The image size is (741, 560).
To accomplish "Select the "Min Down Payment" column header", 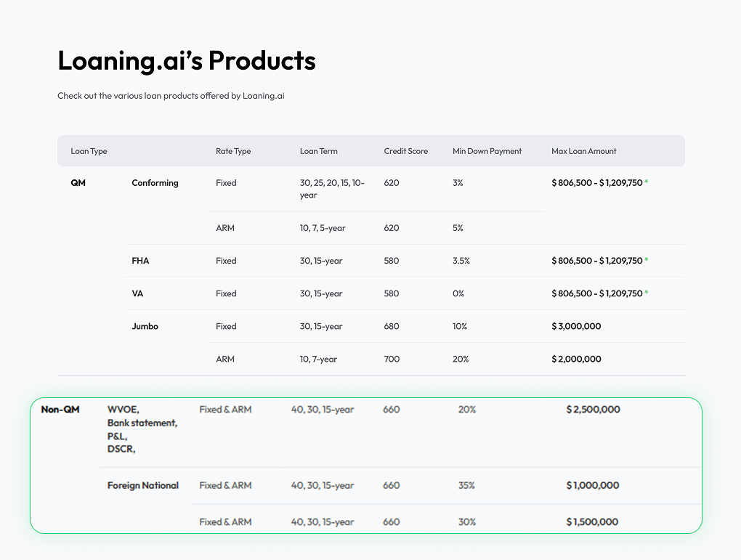I will pyautogui.click(x=487, y=151).
